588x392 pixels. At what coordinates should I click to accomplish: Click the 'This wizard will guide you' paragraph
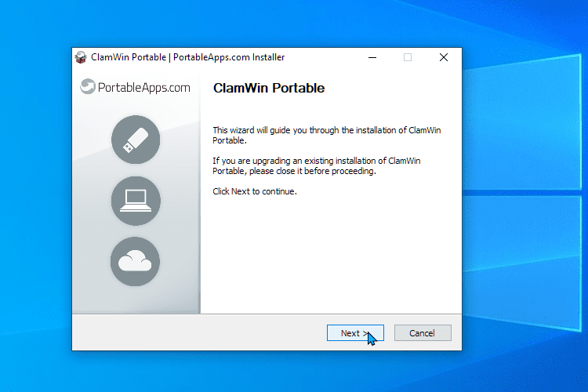327,135
